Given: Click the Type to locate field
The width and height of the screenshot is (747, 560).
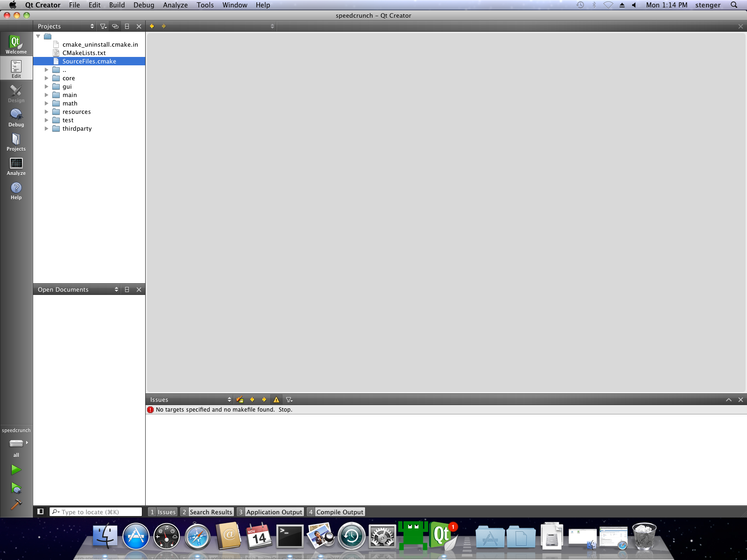Looking at the screenshot, I should point(98,512).
